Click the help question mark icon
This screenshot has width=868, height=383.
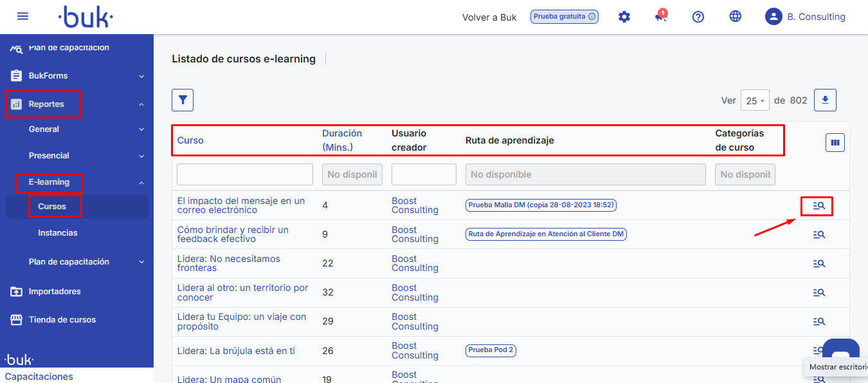click(698, 17)
